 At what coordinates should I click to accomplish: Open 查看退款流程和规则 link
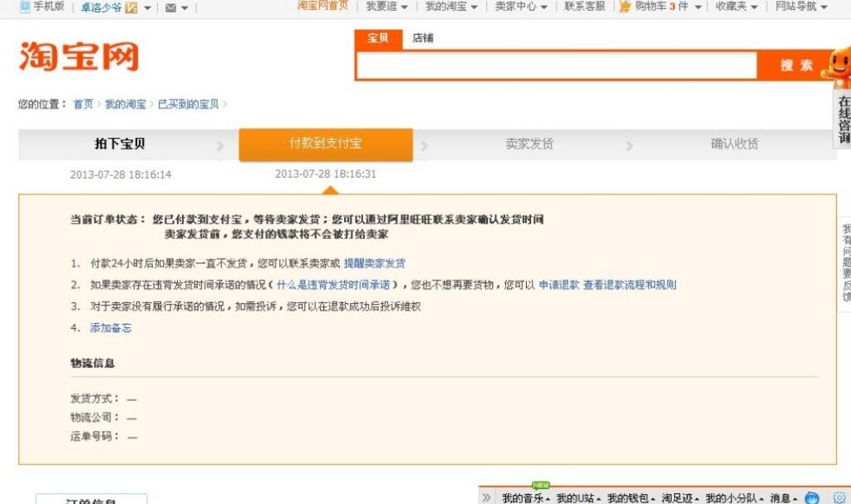[x=630, y=285]
